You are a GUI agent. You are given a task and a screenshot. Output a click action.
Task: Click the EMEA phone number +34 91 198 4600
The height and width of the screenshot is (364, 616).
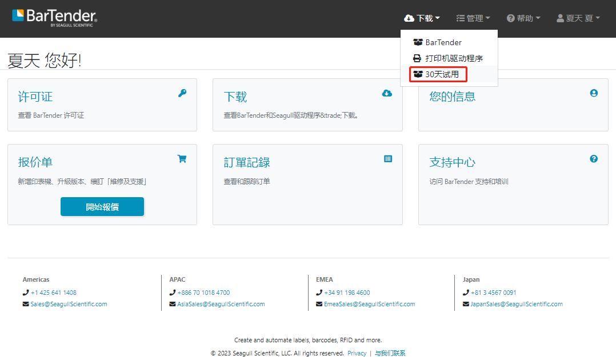point(347,293)
